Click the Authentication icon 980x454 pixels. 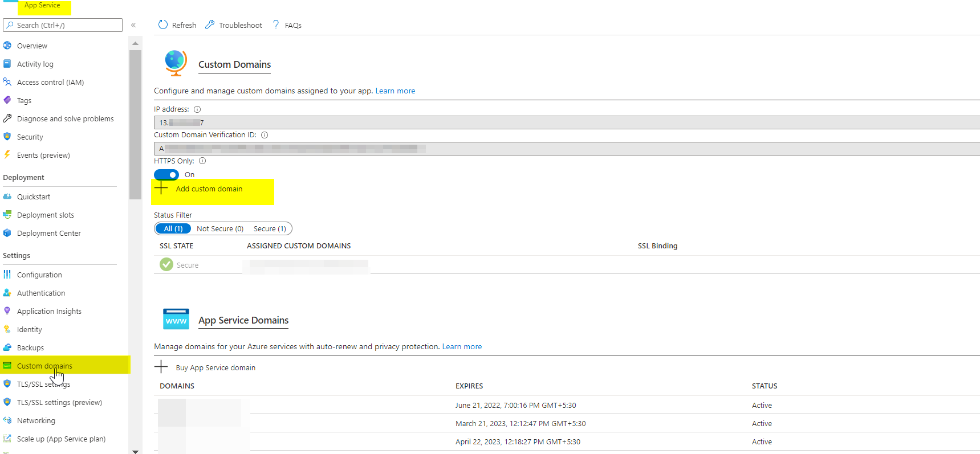7,293
